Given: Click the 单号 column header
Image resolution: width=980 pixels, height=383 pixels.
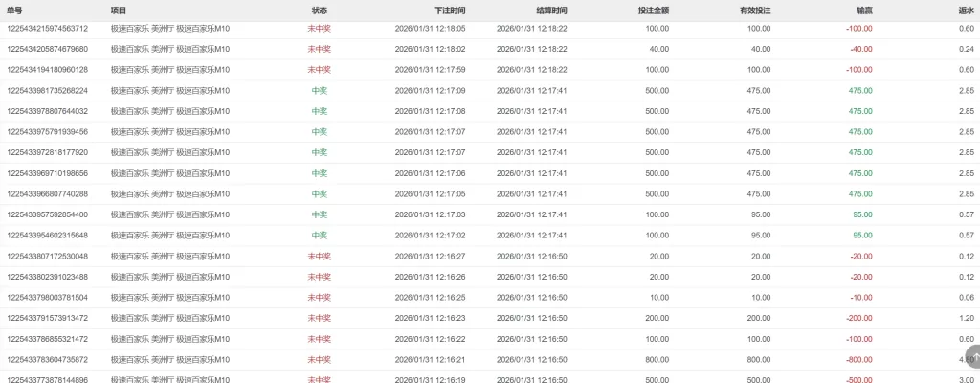Looking at the screenshot, I should coord(14,10).
